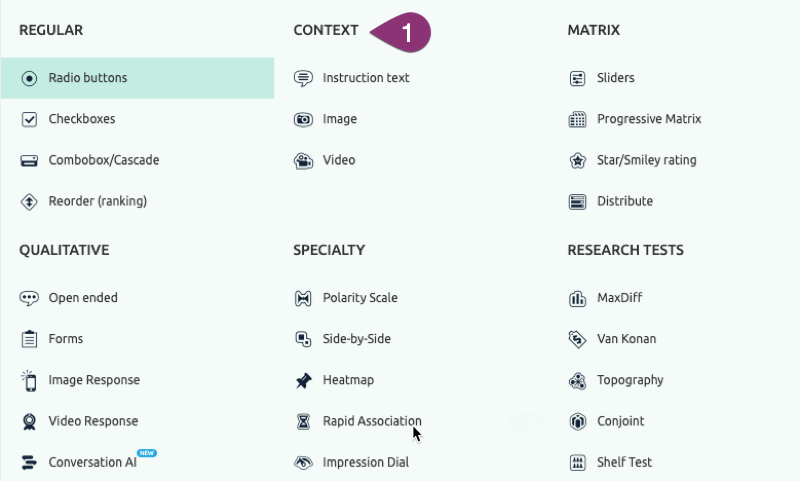Pick the Rapid Association hourglass icon
This screenshot has height=481, width=800.
(x=303, y=421)
